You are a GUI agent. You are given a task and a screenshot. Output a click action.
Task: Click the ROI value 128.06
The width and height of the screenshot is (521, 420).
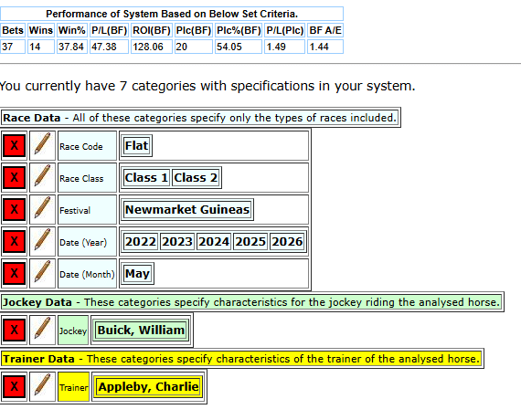coord(152,47)
